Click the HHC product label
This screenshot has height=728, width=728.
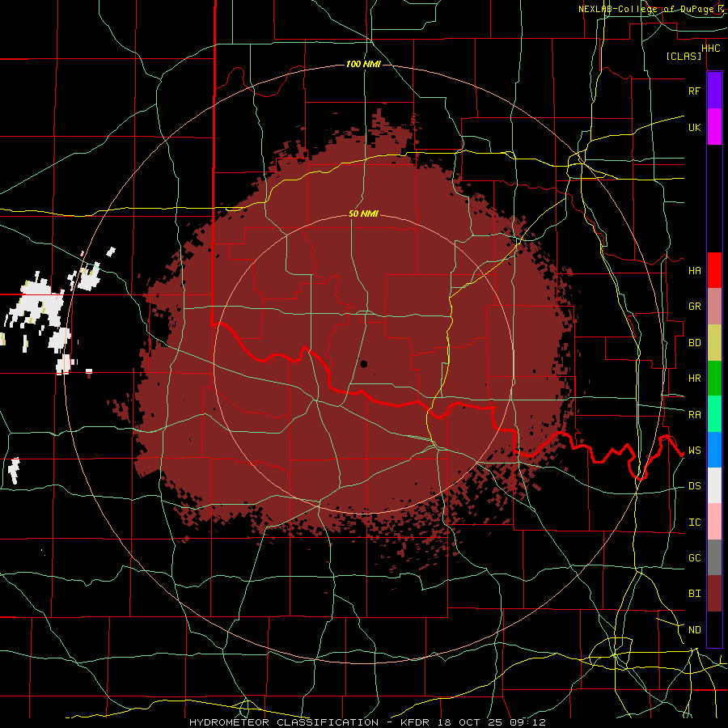pyautogui.click(x=710, y=49)
